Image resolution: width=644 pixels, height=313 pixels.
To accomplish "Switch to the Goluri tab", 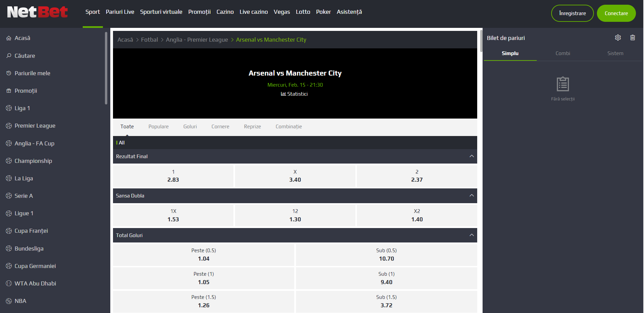I will tap(190, 127).
